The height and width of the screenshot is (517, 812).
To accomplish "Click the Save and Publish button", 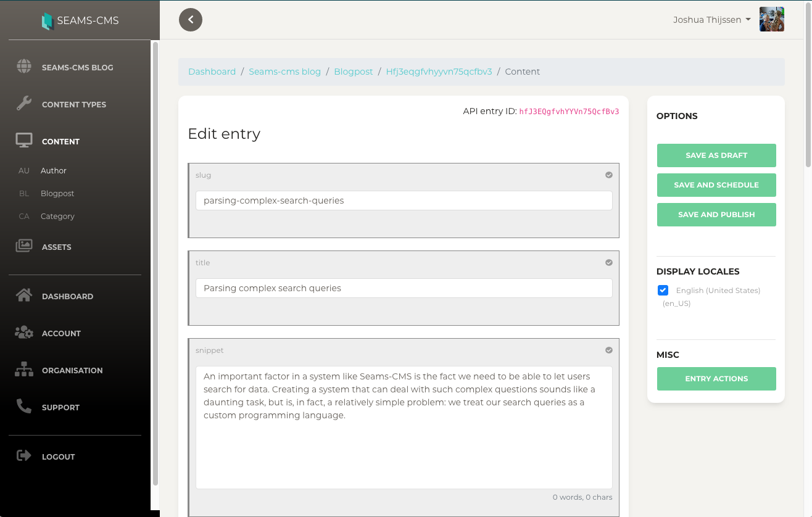I will point(716,215).
